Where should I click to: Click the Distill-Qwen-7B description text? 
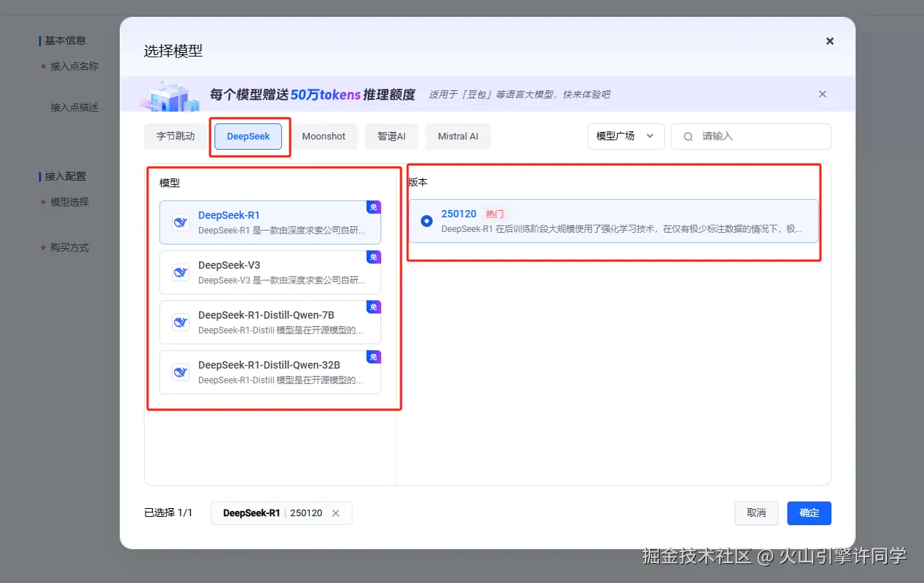click(281, 330)
